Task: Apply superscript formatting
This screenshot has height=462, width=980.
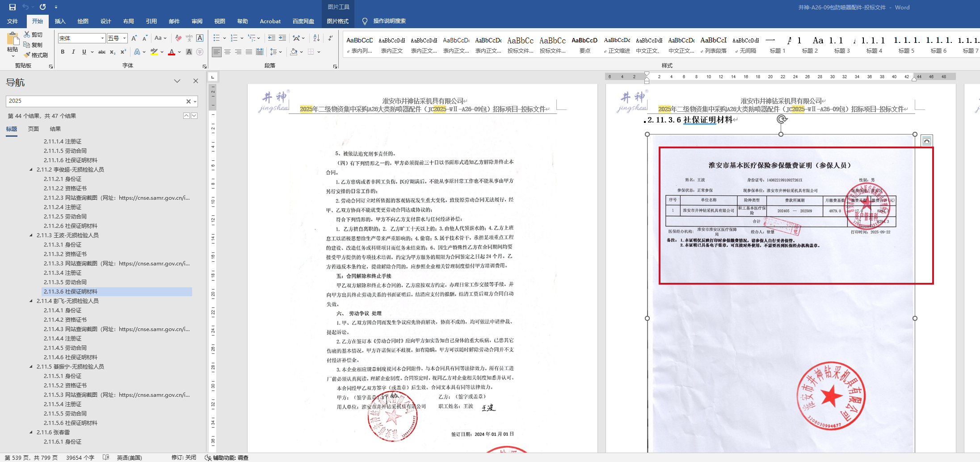Action: tap(123, 52)
